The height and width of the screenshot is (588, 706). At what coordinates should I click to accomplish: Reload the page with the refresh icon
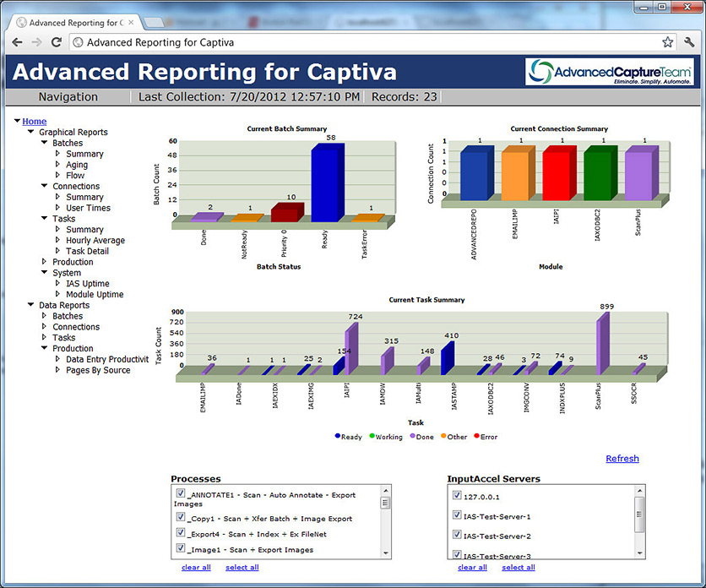57,42
